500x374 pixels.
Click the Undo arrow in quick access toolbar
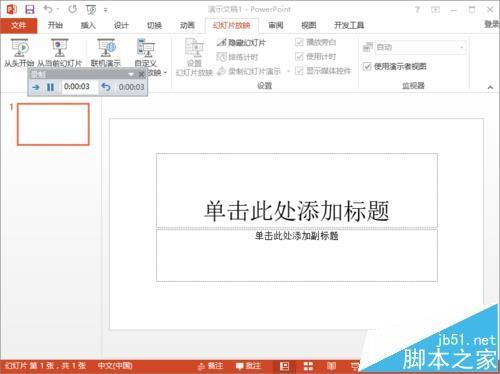click(48, 9)
